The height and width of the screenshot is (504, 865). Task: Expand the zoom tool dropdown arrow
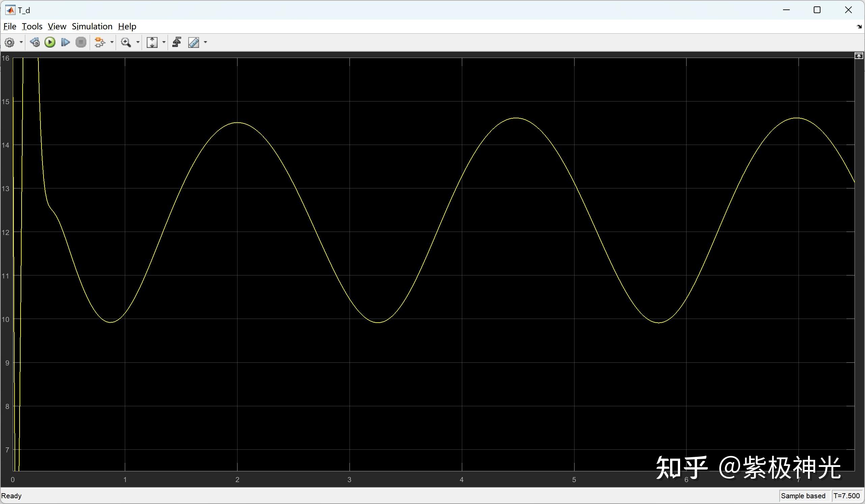tap(138, 42)
